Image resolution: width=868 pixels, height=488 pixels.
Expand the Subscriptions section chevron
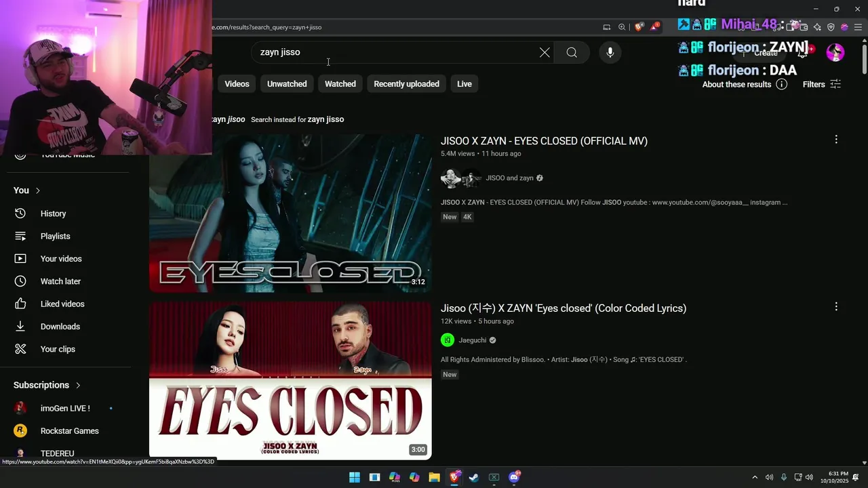click(78, 385)
